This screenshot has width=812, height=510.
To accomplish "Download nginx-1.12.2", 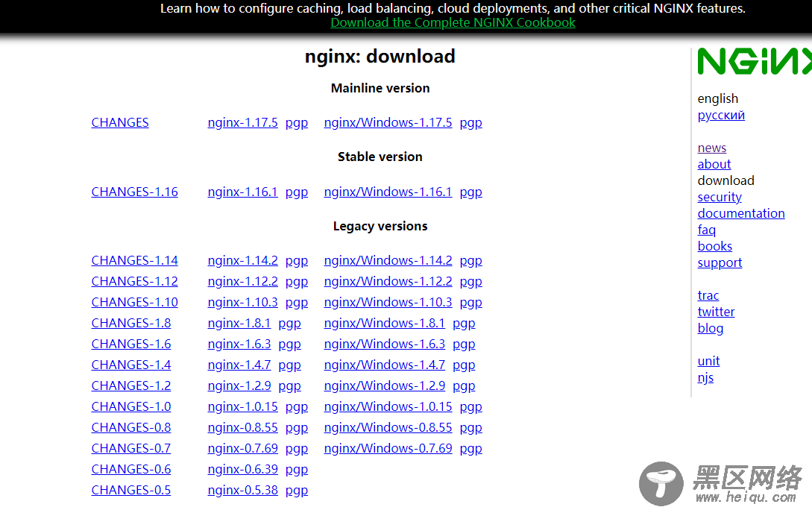I will point(242,281).
